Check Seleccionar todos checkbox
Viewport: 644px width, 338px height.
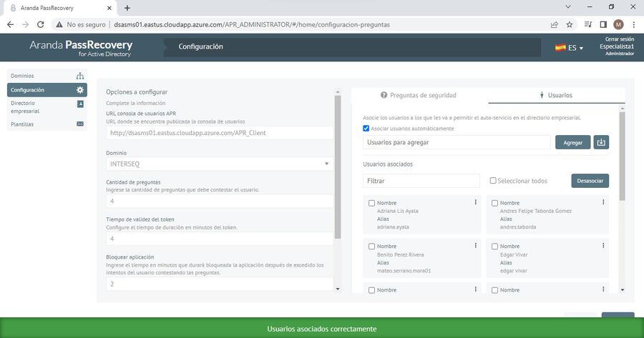pyautogui.click(x=493, y=181)
